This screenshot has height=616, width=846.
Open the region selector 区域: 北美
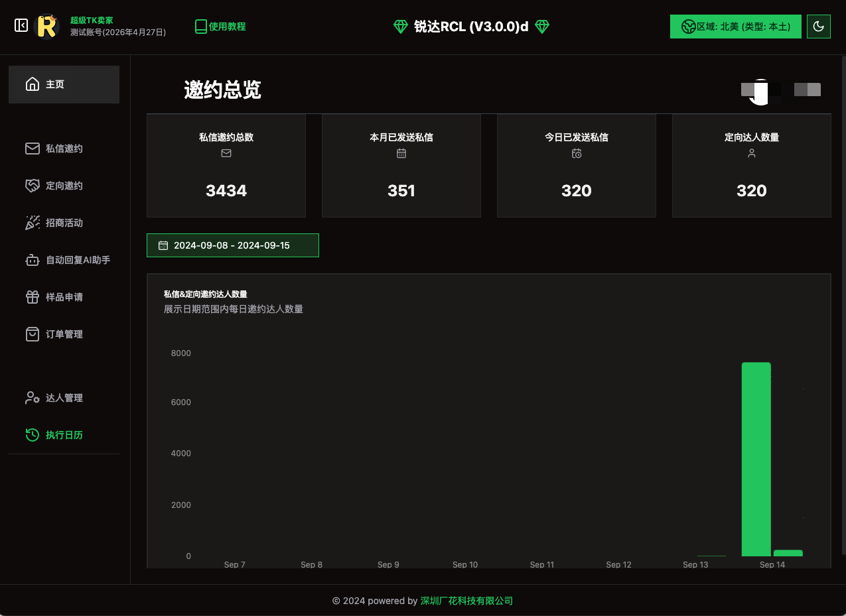click(735, 27)
